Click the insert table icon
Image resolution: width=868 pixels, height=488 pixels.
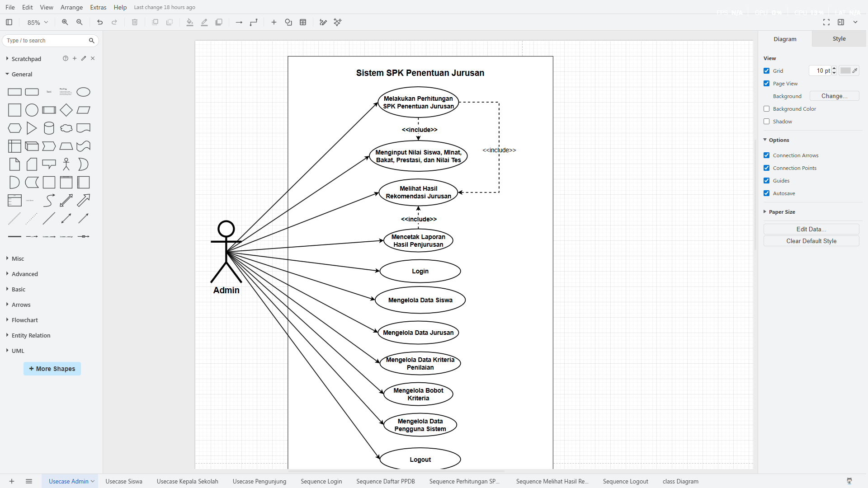pos(303,22)
